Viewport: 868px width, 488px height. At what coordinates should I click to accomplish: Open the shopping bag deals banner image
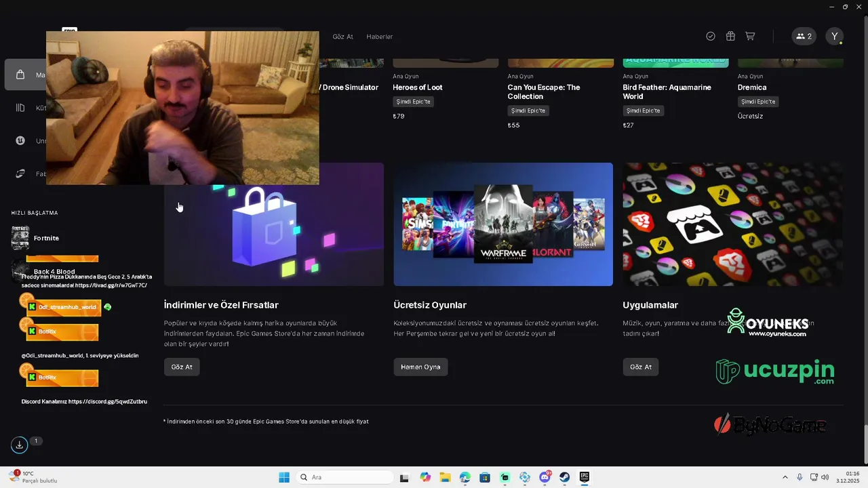click(274, 224)
